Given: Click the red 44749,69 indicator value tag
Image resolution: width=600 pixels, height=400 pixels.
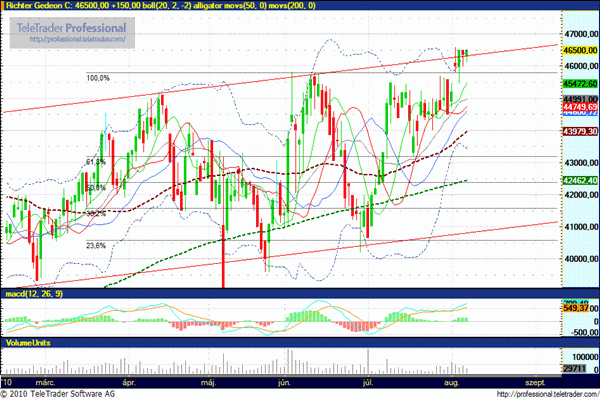Looking at the screenshot, I should coord(580,106).
